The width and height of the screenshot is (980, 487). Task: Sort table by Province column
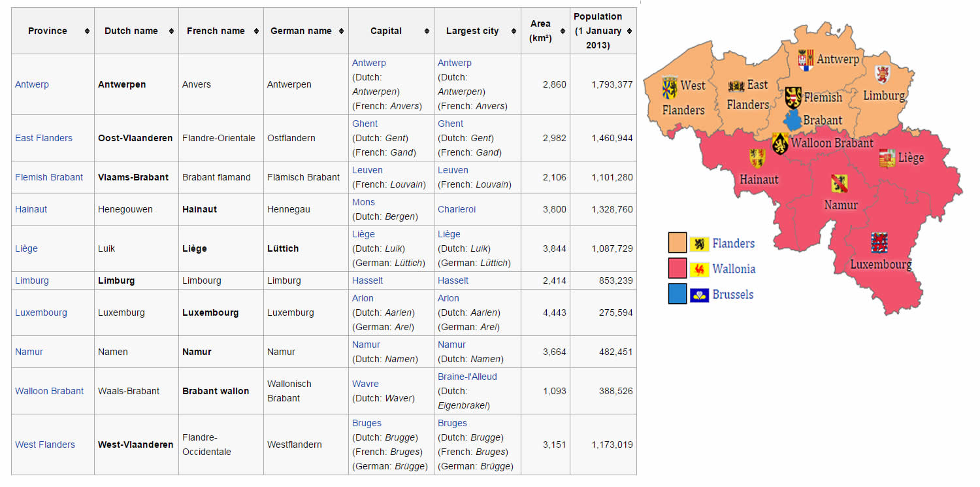pyautogui.click(x=87, y=31)
